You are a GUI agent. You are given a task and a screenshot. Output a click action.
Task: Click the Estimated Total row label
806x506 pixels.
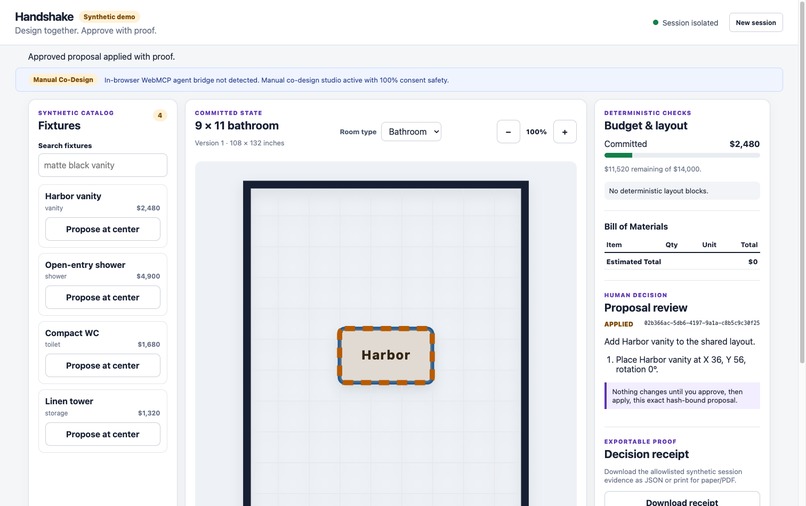633,262
